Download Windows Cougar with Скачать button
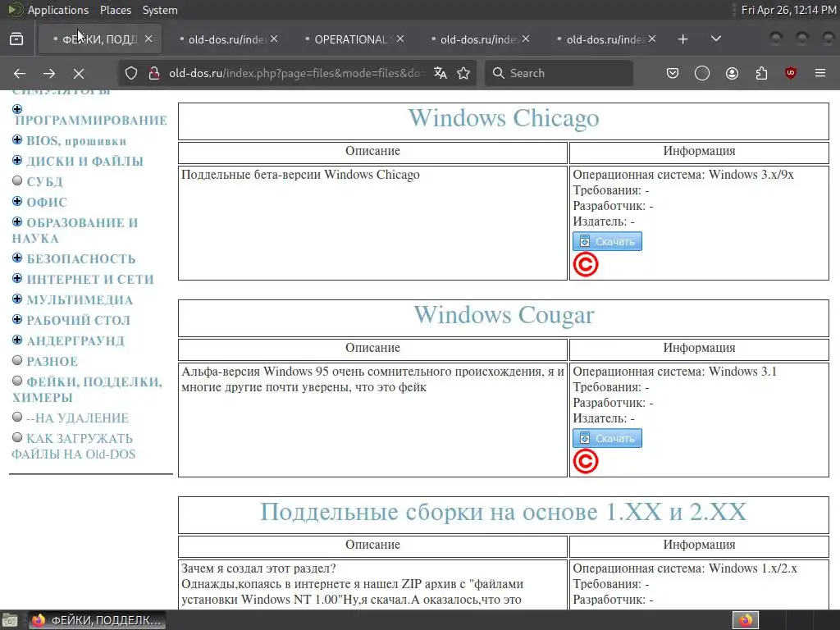The image size is (840, 630). tap(607, 438)
